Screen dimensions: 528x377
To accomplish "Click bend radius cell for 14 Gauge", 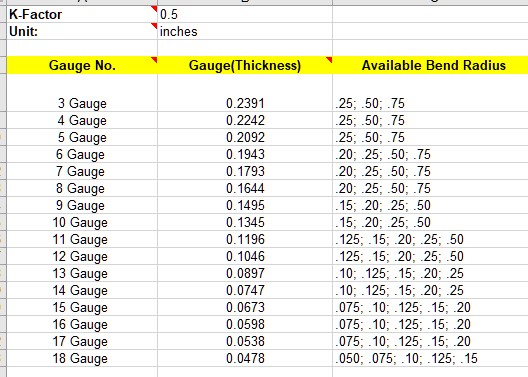I will point(430,290).
